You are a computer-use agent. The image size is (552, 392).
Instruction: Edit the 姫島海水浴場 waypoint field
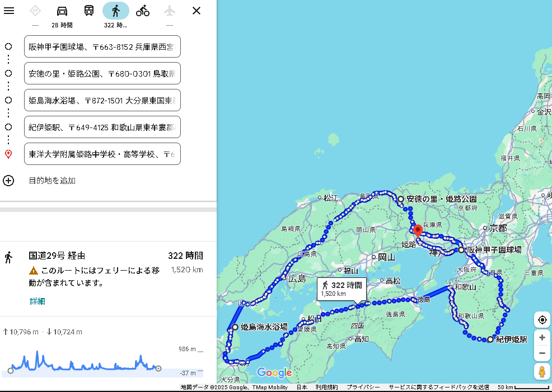point(102,100)
